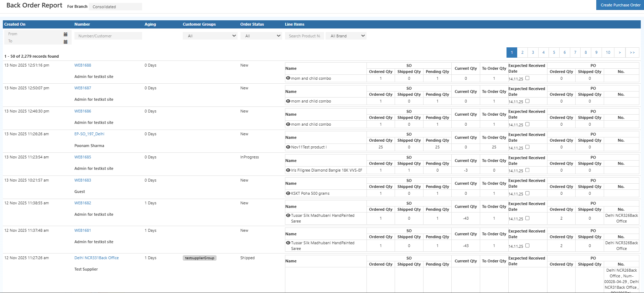The height and width of the screenshot is (293, 644).
Task: Focus the Search Product Name field
Action: [x=305, y=36]
